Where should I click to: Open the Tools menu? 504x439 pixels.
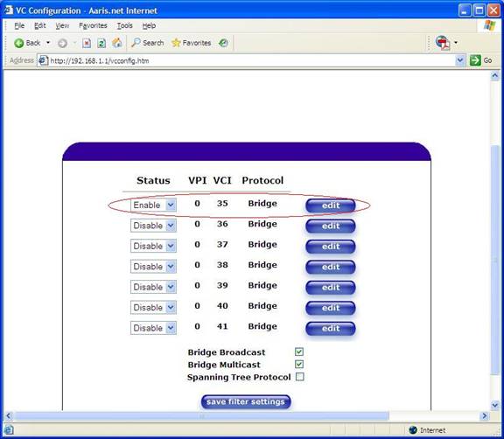pos(125,25)
